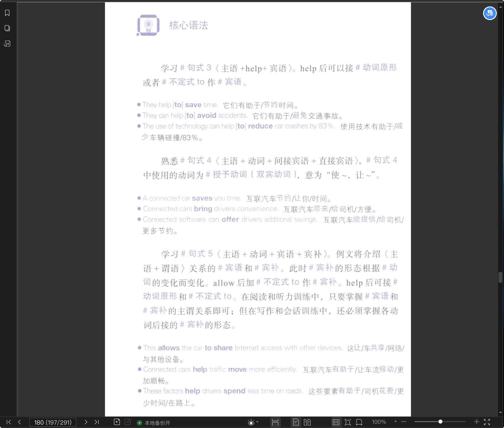Image resolution: width=504 pixels, height=428 pixels.
Task: Go to the previous page
Action: point(19,422)
